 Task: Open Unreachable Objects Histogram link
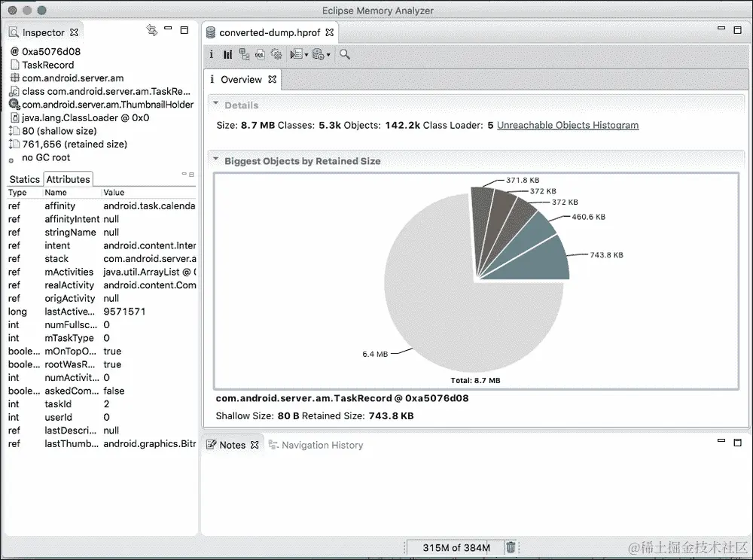point(568,125)
